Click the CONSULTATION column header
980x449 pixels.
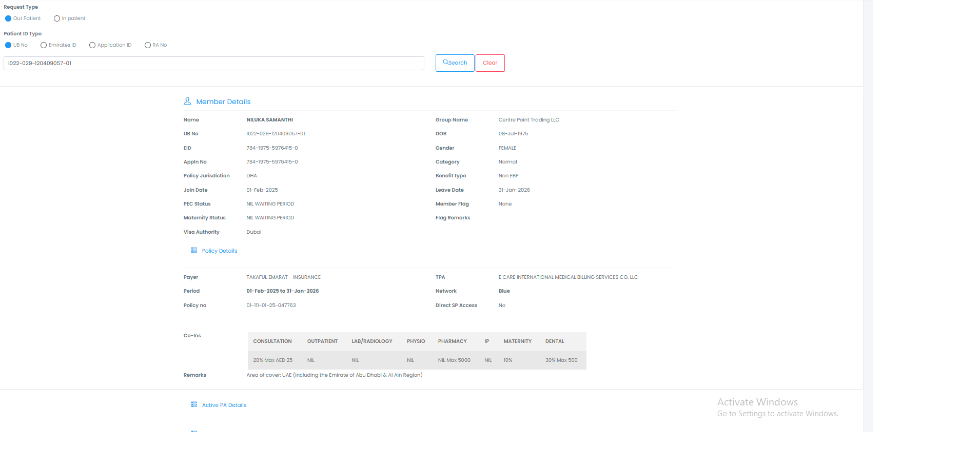pos(272,341)
